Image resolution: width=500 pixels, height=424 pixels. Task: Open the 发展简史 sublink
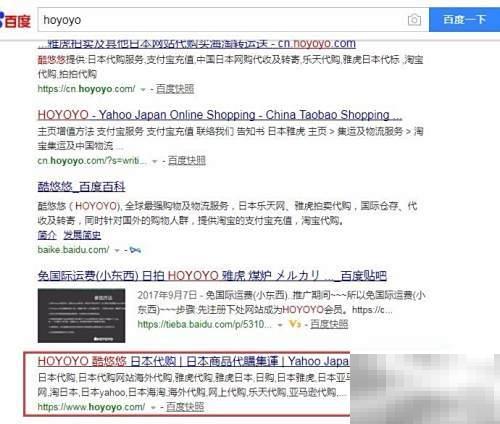82,235
